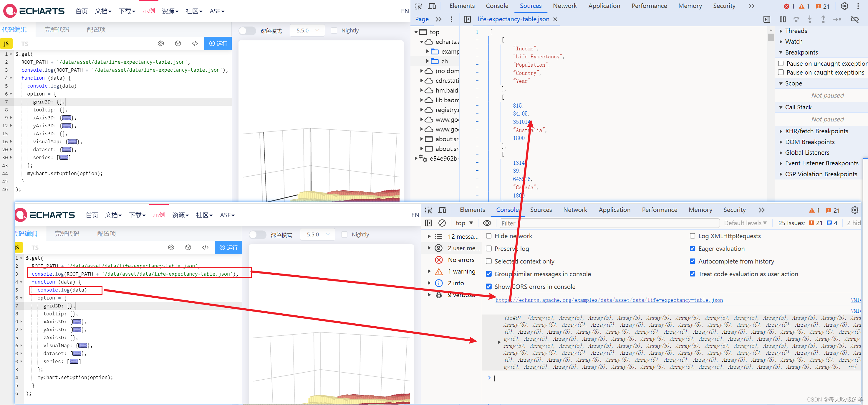This screenshot has height=405, width=868.
Task: Close life-expectancy-table.json file tab
Action: tap(555, 19)
